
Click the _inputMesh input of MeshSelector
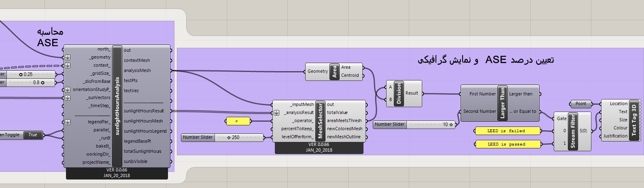point(302,105)
